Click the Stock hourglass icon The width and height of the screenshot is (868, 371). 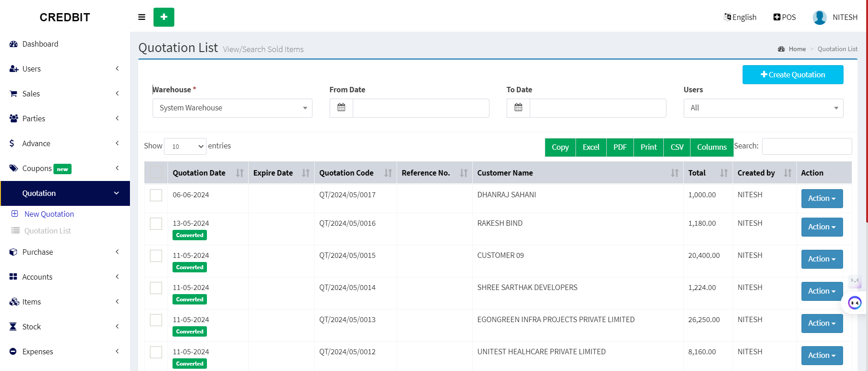[13, 327]
